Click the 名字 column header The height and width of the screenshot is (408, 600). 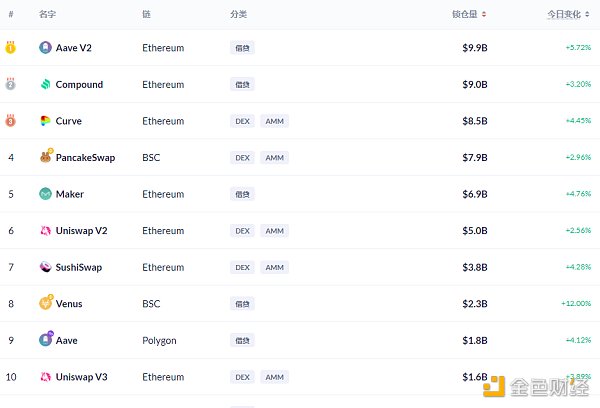[x=47, y=14]
